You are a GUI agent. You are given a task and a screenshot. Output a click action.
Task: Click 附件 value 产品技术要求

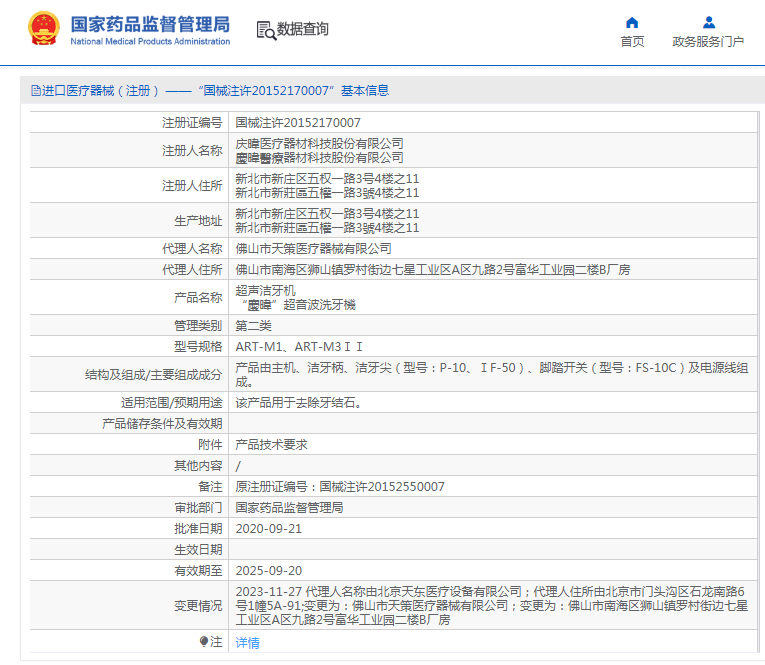pyautogui.click(x=271, y=445)
